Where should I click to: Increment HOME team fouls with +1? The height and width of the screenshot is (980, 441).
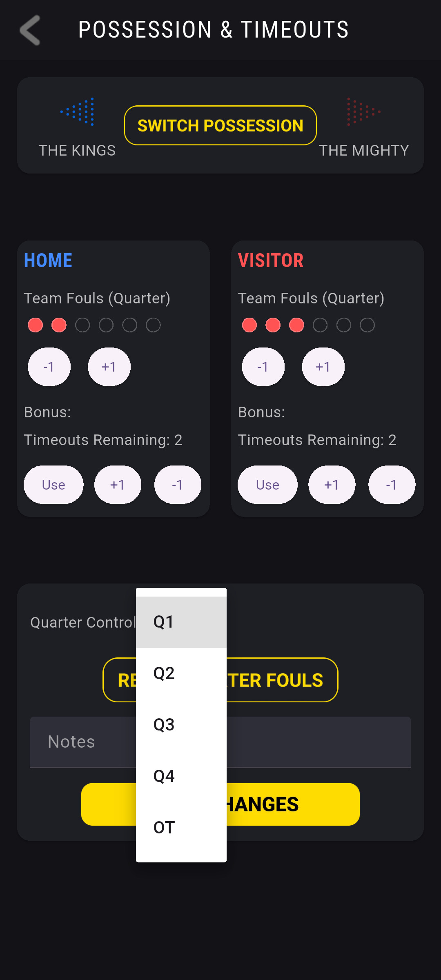pyautogui.click(x=109, y=367)
